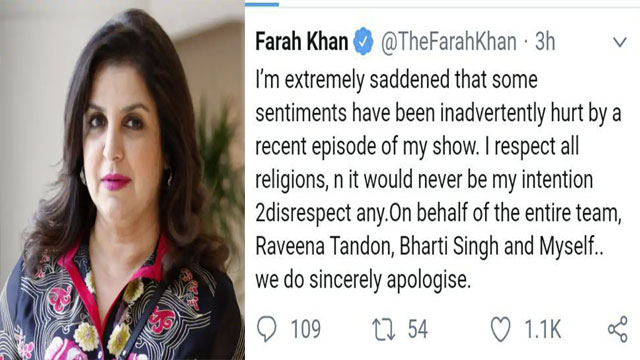Click "Bharti Singh" in the tweet
The width and height of the screenshot is (640, 360).
pyautogui.click(x=449, y=247)
